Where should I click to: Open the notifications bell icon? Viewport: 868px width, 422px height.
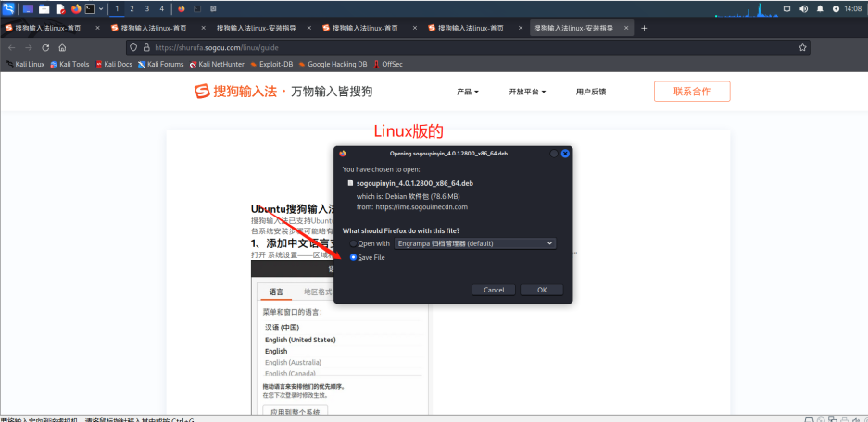coord(820,9)
